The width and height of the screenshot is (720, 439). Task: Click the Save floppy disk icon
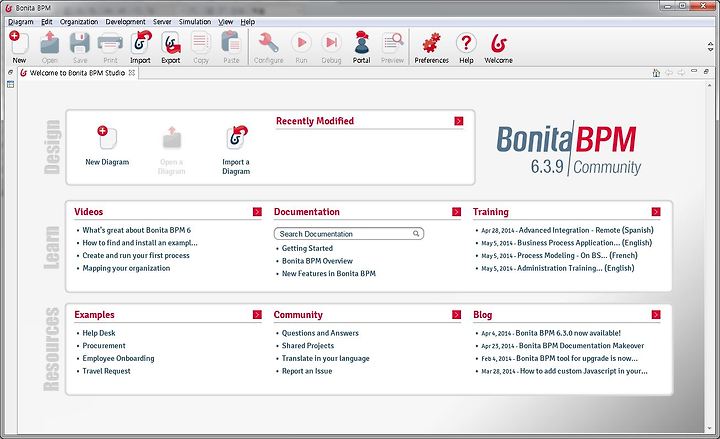click(x=80, y=43)
